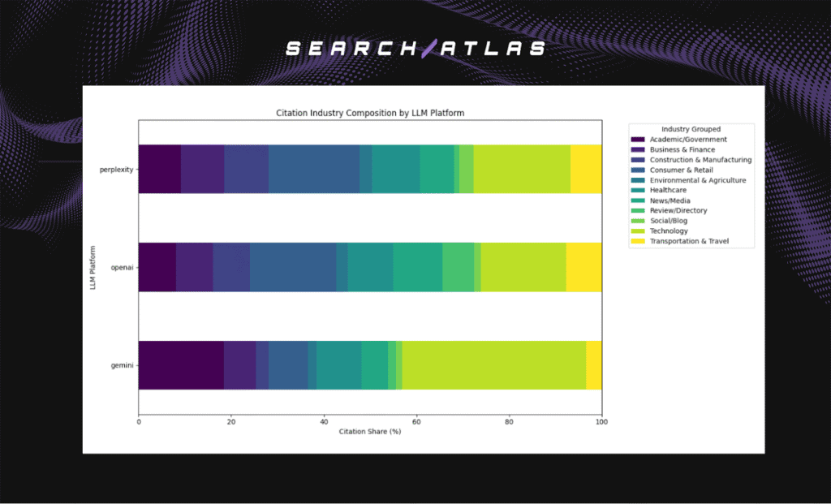Click the openai label on the y-axis
The width and height of the screenshot is (831, 504).
[122, 267]
